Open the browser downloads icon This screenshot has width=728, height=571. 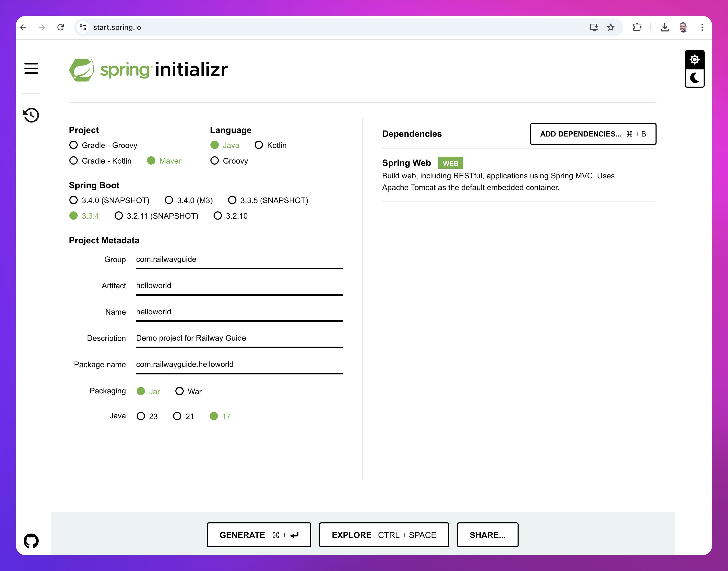point(665,27)
